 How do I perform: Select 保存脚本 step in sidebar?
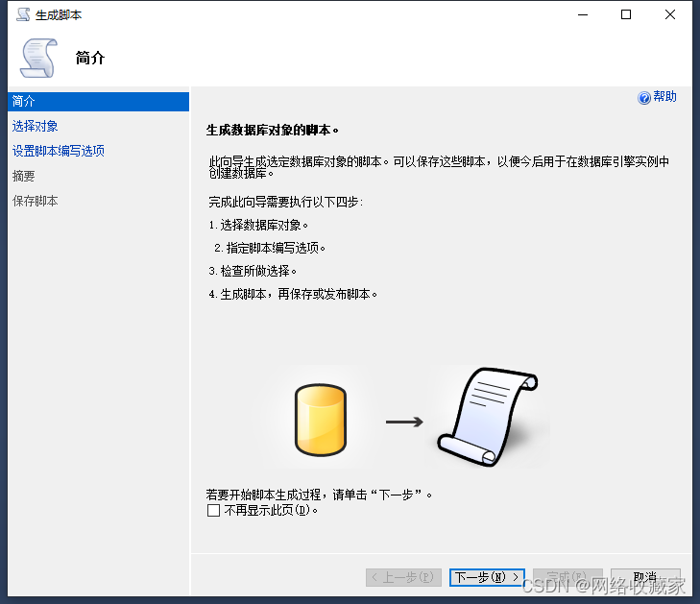35,201
